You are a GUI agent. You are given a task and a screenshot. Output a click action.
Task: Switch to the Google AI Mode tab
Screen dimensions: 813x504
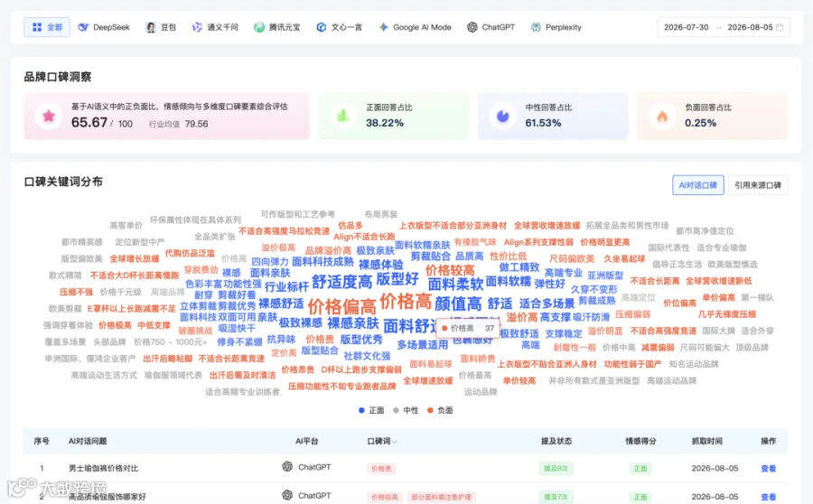tap(416, 27)
